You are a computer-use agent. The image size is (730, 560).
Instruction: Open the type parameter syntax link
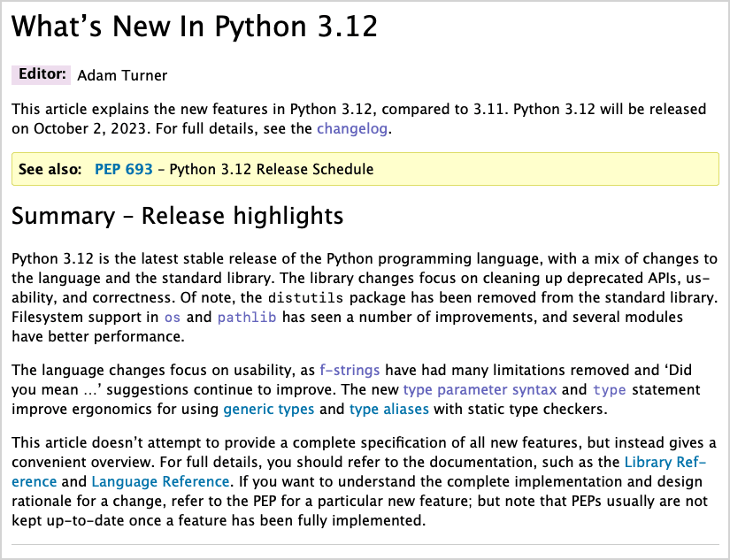[480, 389]
